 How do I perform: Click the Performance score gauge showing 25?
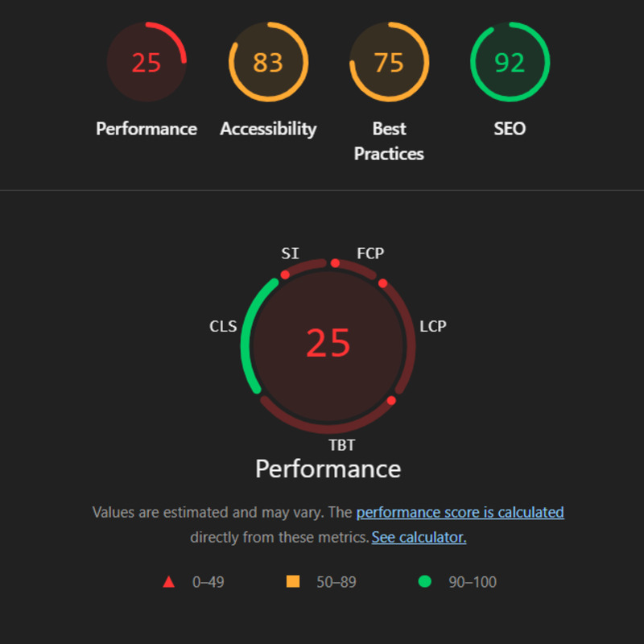(x=146, y=62)
